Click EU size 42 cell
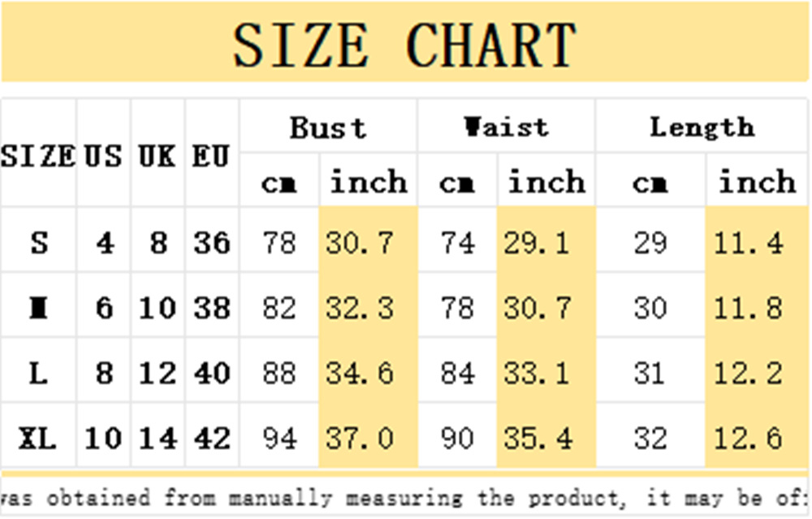Viewport: 812px width, 519px height. [212, 439]
